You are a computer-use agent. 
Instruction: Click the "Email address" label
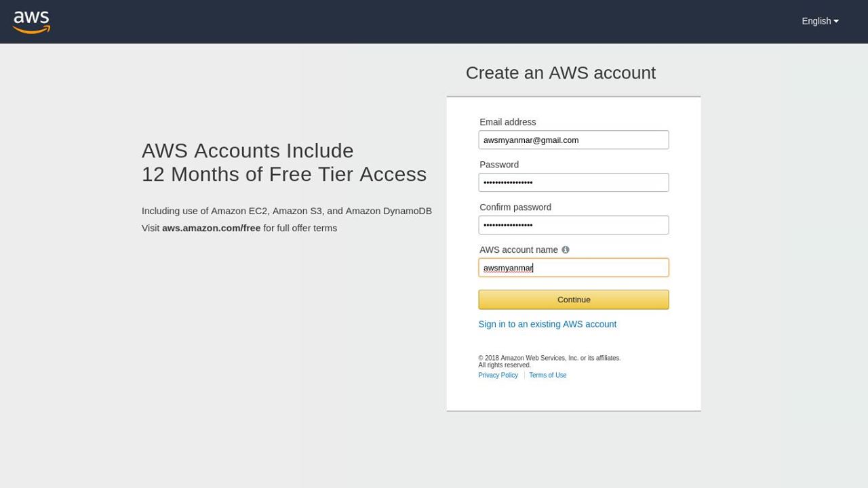coord(507,122)
